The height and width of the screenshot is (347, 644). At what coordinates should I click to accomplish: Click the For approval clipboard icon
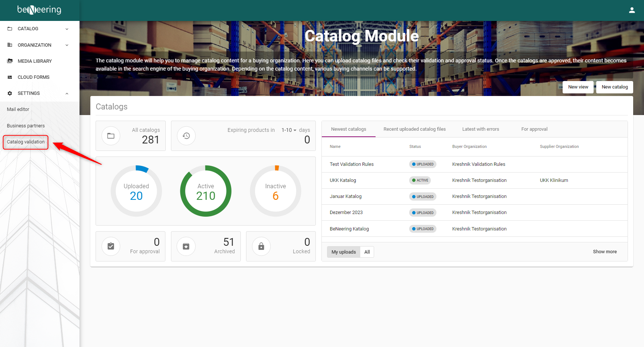(111, 246)
